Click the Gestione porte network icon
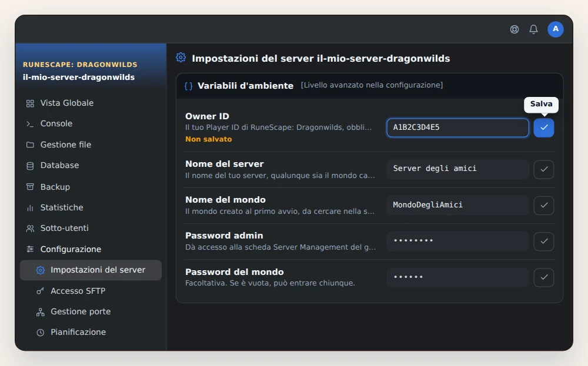Image resolution: width=588 pixels, height=366 pixels. click(x=41, y=312)
